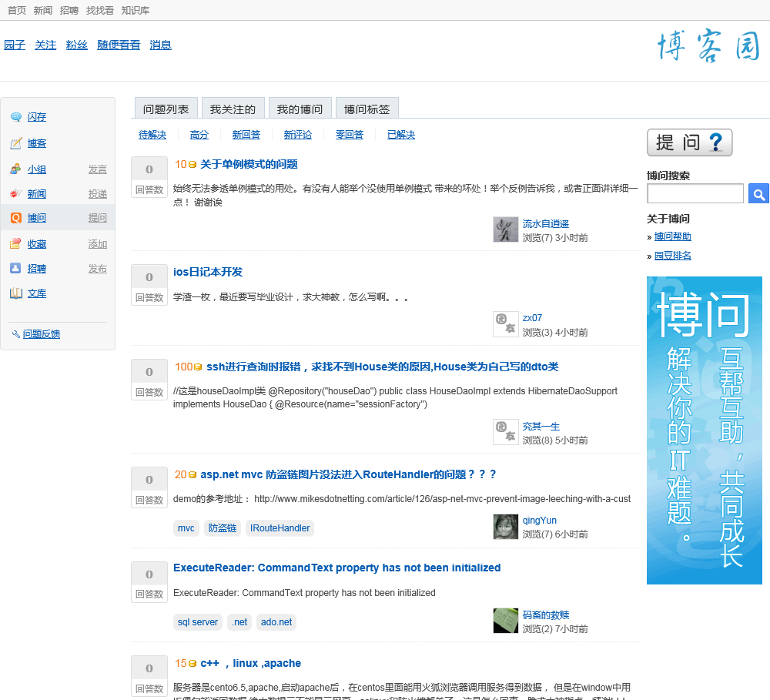Click the 博问 blue promotional banner

tap(704, 430)
